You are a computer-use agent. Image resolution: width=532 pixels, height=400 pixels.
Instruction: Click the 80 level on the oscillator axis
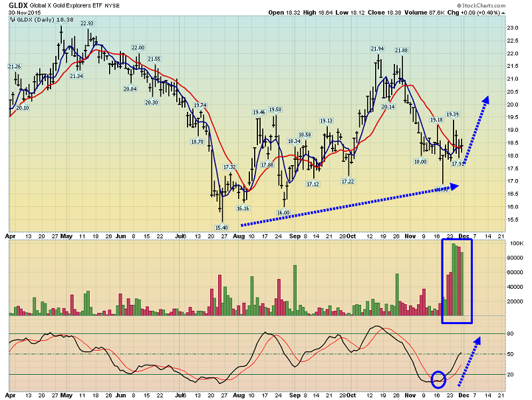510,333
